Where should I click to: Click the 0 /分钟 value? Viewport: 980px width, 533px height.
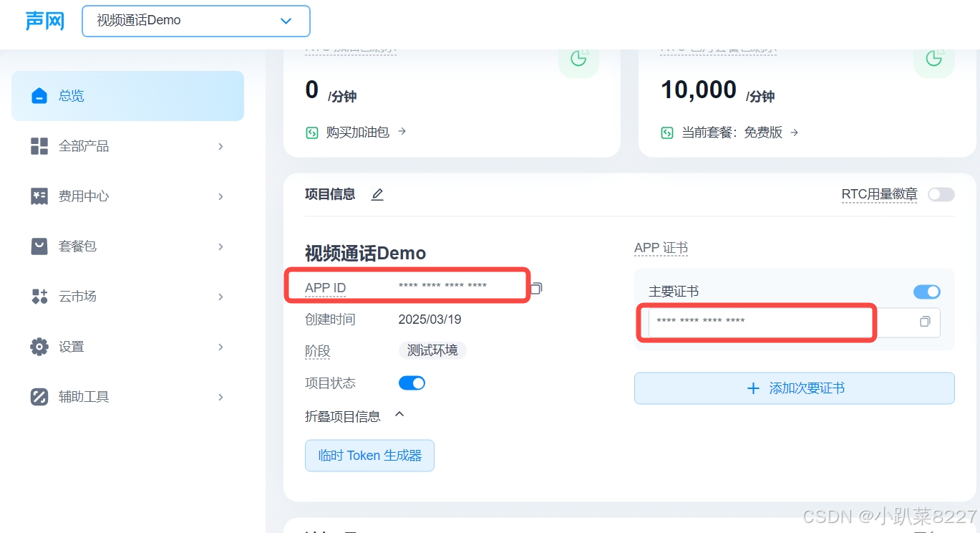click(x=331, y=90)
